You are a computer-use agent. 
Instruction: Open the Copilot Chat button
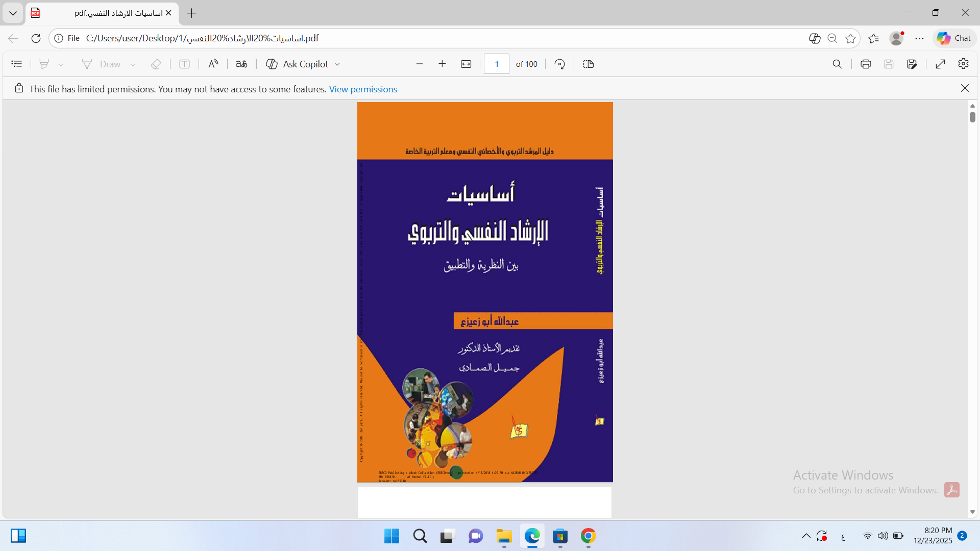954,38
